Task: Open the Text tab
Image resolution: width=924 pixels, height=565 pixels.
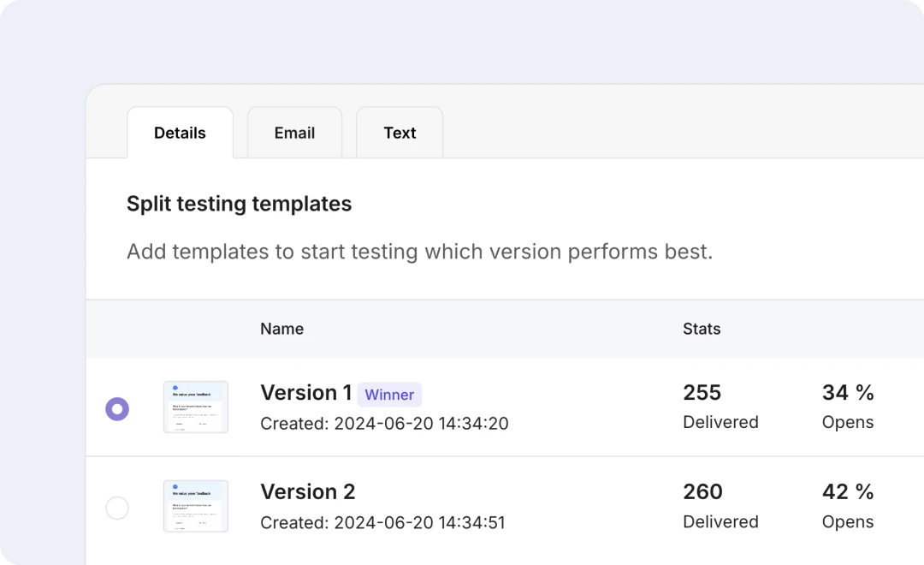Action: click(400, 133)
